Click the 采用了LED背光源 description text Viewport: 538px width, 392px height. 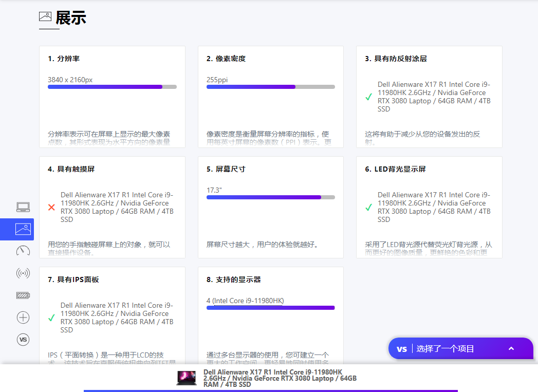click(429, 248)
